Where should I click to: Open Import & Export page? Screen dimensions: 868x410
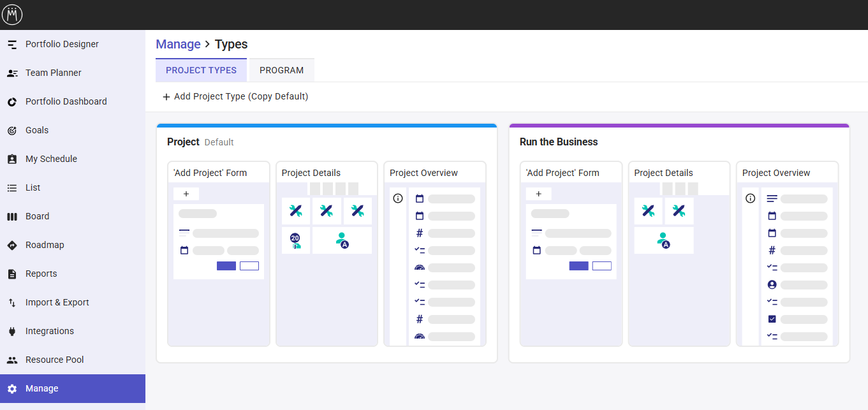[57, 302]
